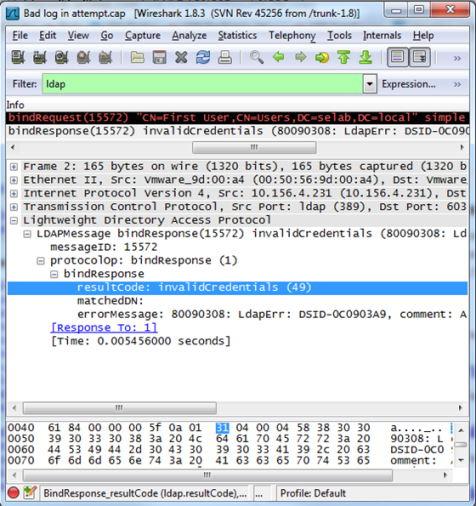476x506 pixels.
Task: Open the File menu
Action: (x=20, y=35)
